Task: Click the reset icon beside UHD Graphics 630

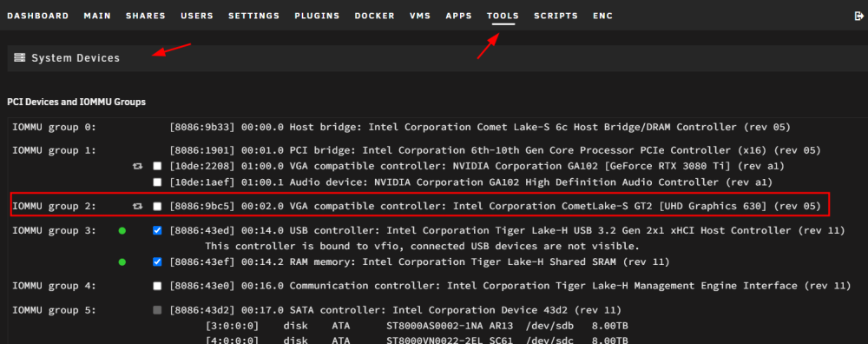Action: point(138,207)
